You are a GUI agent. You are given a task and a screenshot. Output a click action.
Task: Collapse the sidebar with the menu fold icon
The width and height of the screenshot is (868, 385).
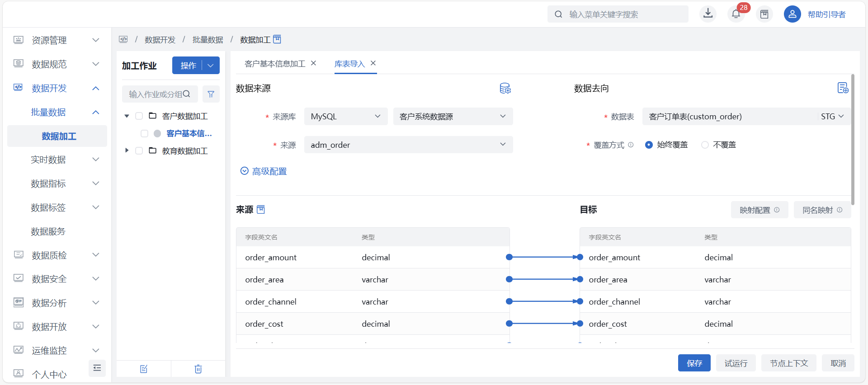tap(97, 368)
